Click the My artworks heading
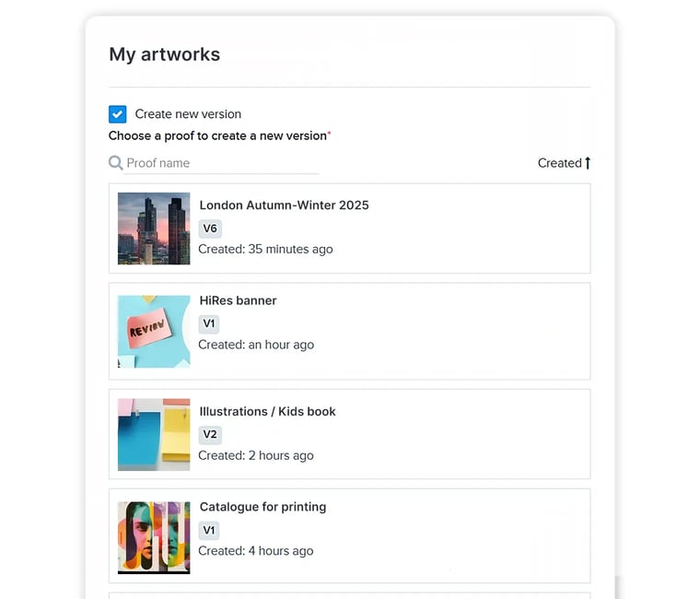Image resolution: width=700 pixels, height=599 pixels. tap(164, 54)
